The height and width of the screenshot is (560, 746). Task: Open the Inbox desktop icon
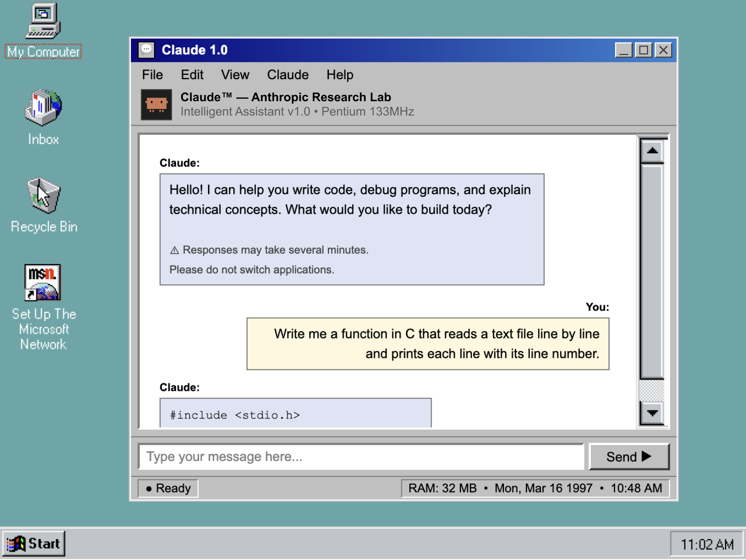(x=43, y=108)
